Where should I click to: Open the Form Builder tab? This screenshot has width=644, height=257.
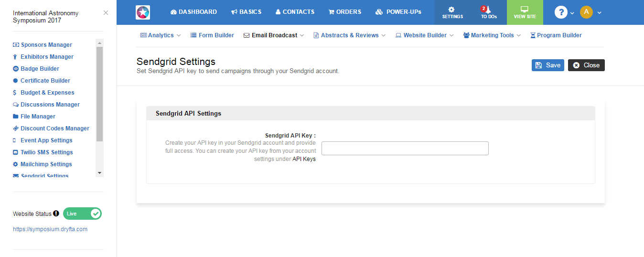point(212,35)
